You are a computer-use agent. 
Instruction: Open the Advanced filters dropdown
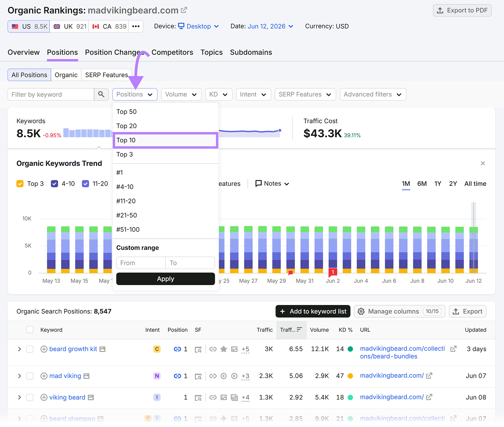pos(373,94)
